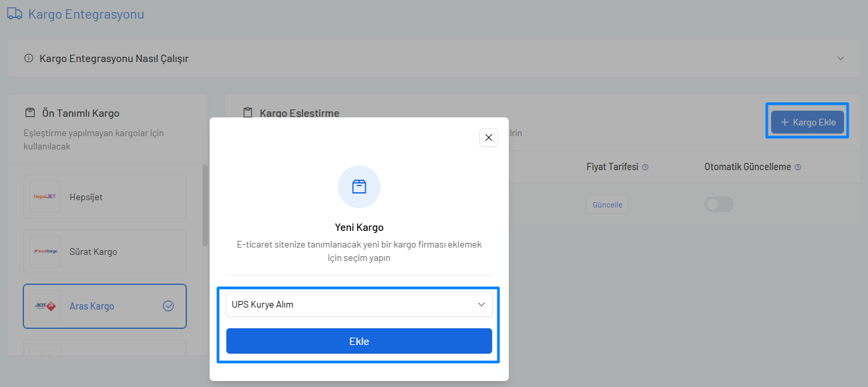This screenshot has width=868, height=387.
Task: Click the info icon beside Kargo Entegrasyonu Nasıl Çalışır
Action: 29,58
